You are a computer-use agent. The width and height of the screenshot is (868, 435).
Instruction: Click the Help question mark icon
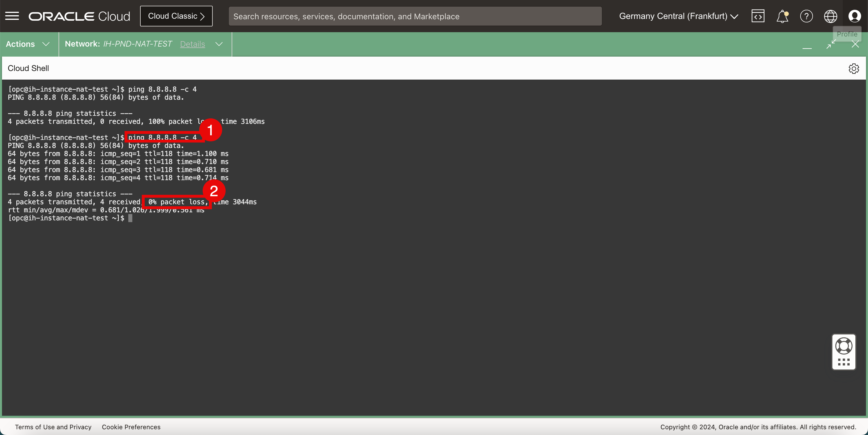coord(806,16)
